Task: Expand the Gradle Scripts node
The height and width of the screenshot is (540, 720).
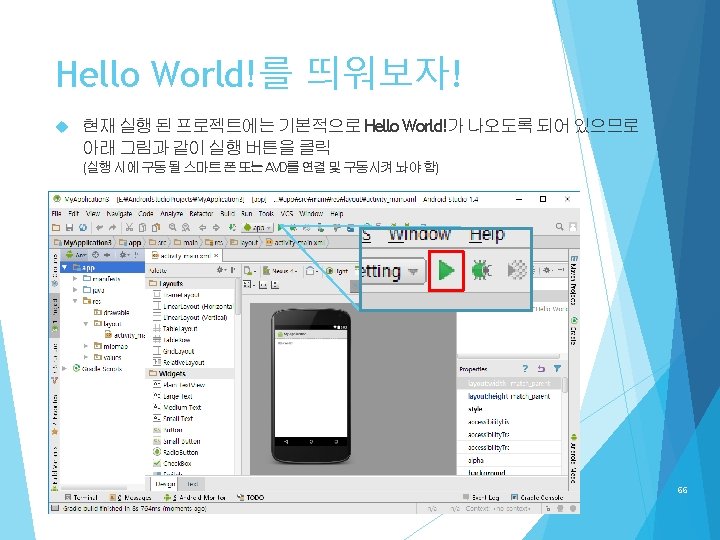Action: (65, 368)
